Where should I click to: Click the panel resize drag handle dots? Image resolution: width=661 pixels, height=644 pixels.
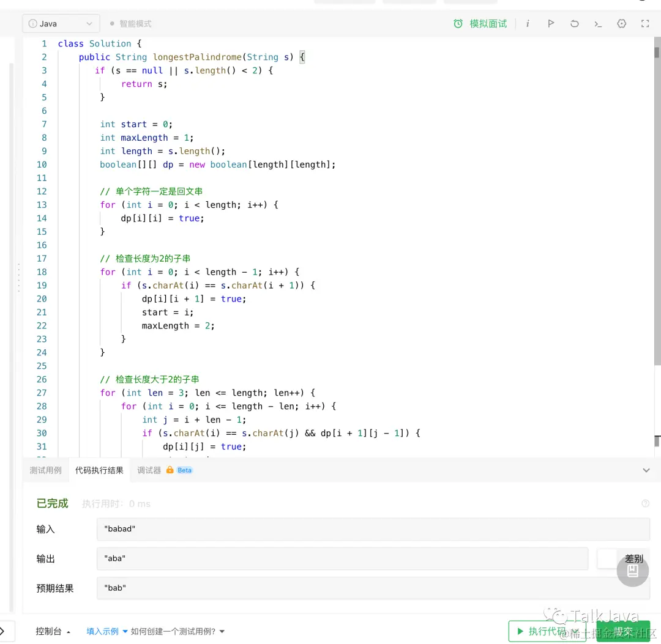tap(18, 278)
